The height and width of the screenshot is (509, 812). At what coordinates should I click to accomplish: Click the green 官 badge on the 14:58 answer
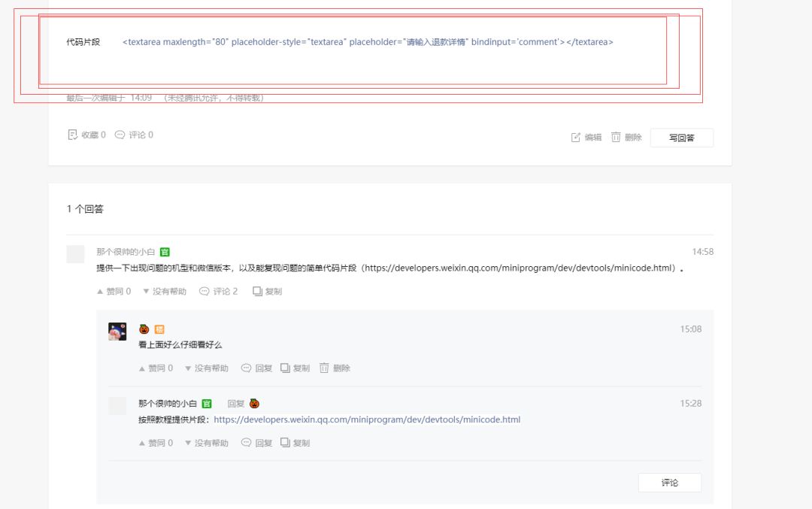[165, 252]
